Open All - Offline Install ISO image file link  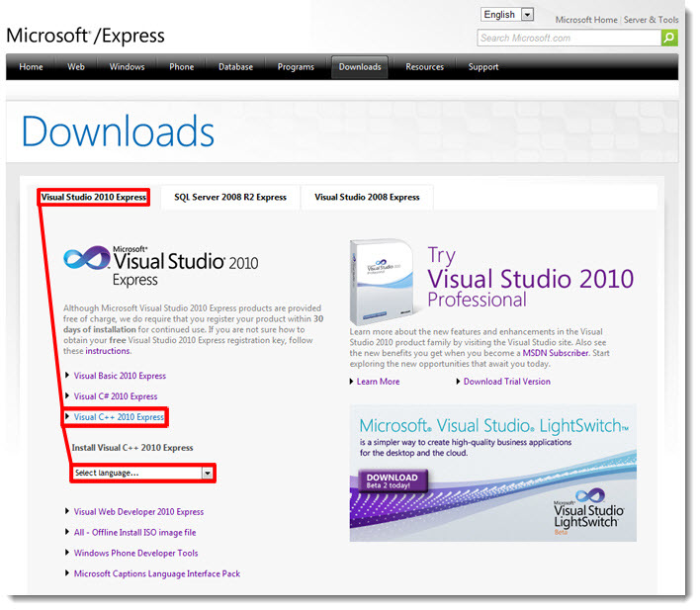point(134,532)
